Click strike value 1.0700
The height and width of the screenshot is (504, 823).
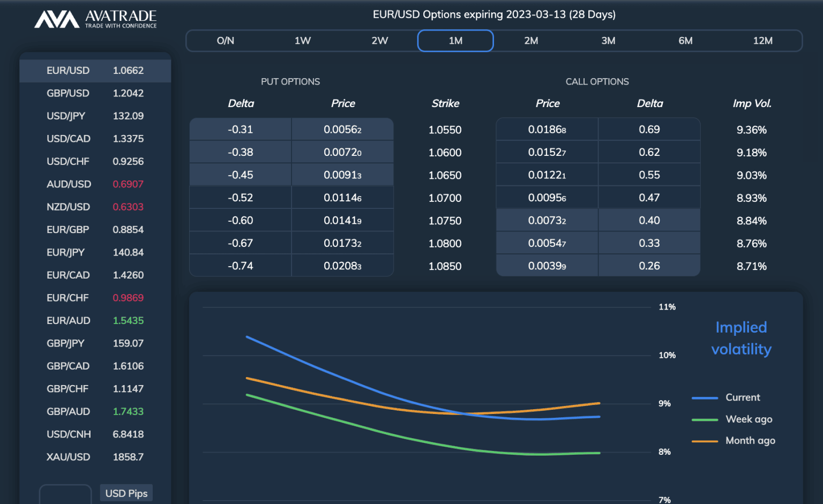pos(445,198)
